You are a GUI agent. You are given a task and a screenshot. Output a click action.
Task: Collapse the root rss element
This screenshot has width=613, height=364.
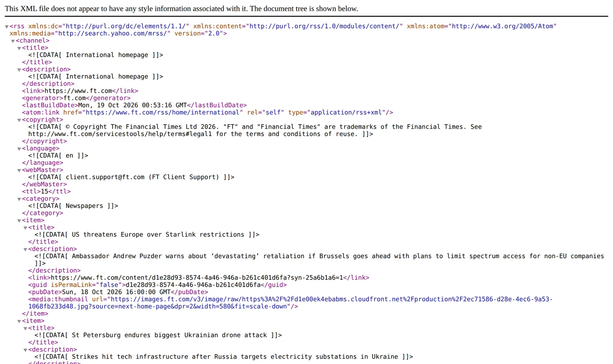click(7, 26)
